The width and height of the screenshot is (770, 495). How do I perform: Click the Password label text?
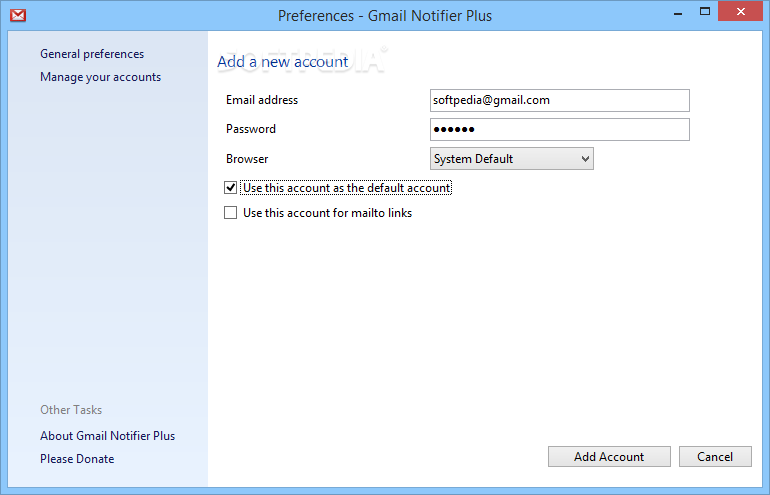(x=250, y=129)
